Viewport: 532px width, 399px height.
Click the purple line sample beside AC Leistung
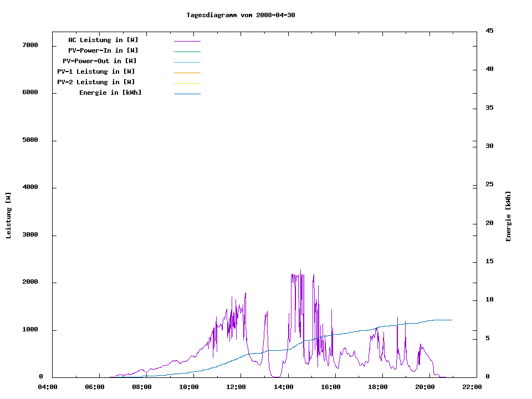(187, 41)
